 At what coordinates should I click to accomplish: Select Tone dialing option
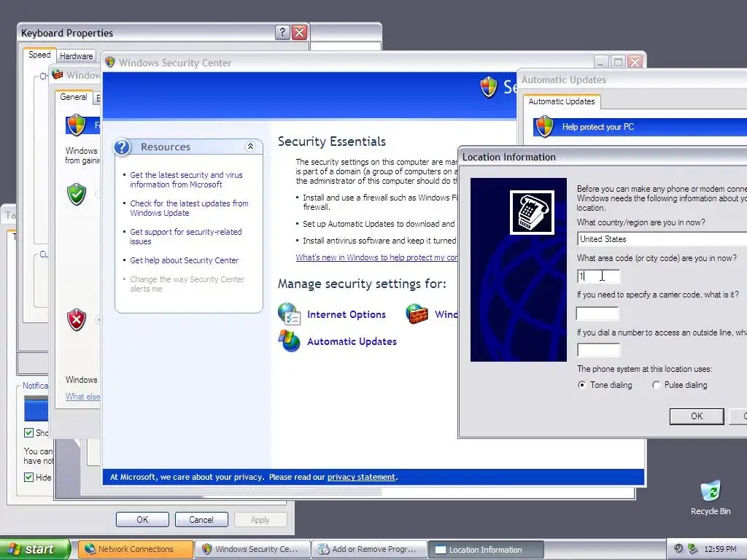[x=581, y=385]
